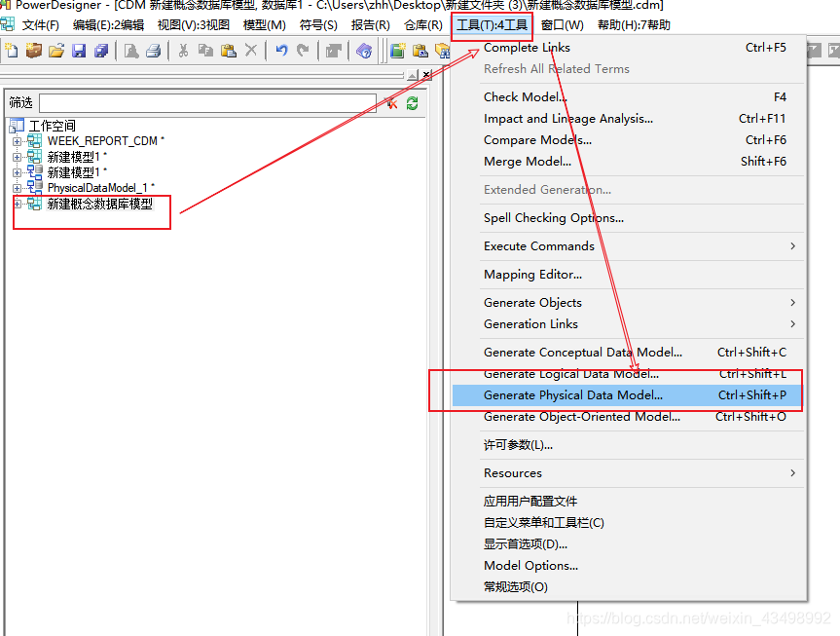840x636 pixels.
Task: Open Model Options menu entry
Action: 627,565
